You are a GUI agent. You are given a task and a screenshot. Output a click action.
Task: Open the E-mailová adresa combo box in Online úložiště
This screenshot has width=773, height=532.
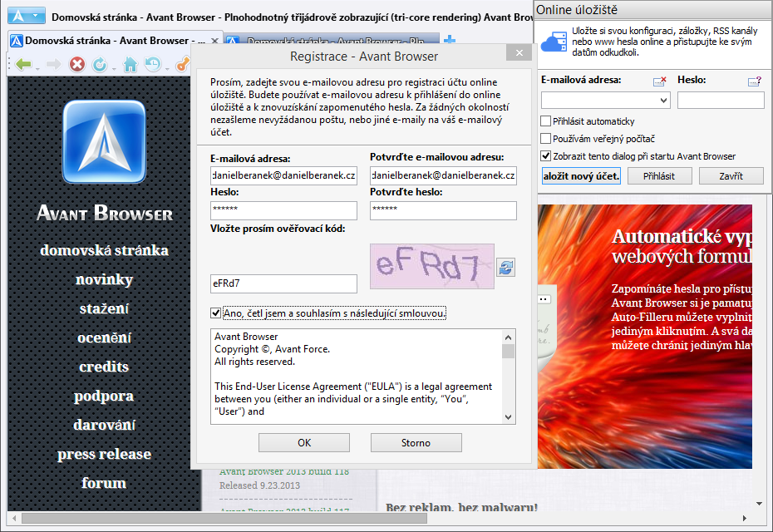605,100
